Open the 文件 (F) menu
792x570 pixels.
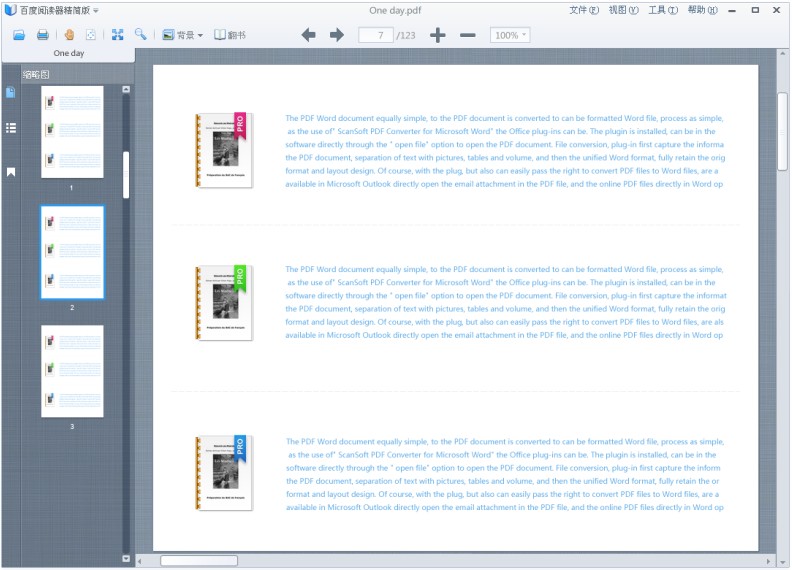click(584, 10)
